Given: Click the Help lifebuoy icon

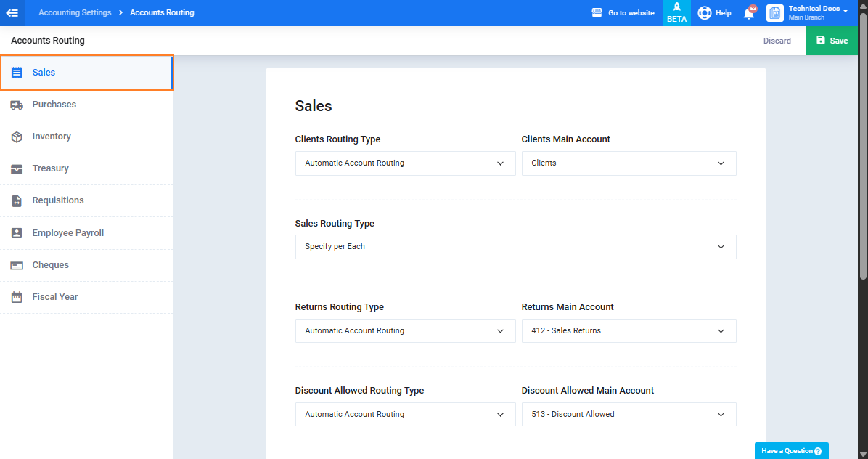Looking at the screenshot, I should [x=704, y=13].
